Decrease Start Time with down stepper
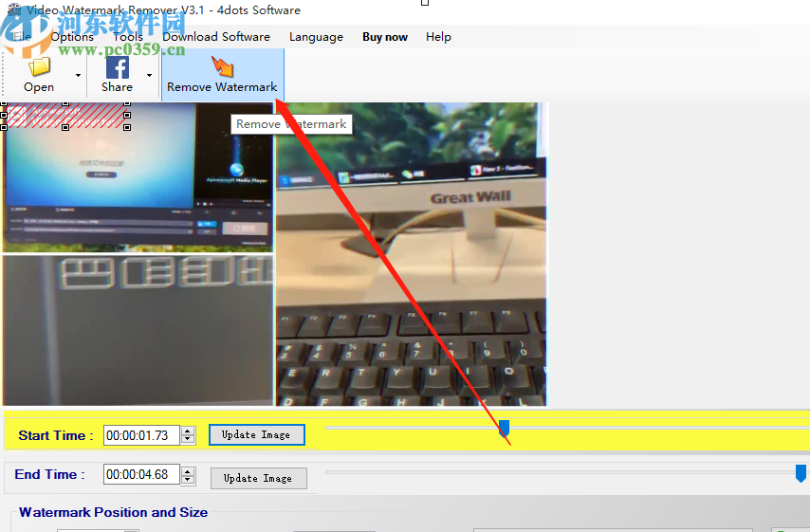 pyautogui.click(x=188, y=440)
